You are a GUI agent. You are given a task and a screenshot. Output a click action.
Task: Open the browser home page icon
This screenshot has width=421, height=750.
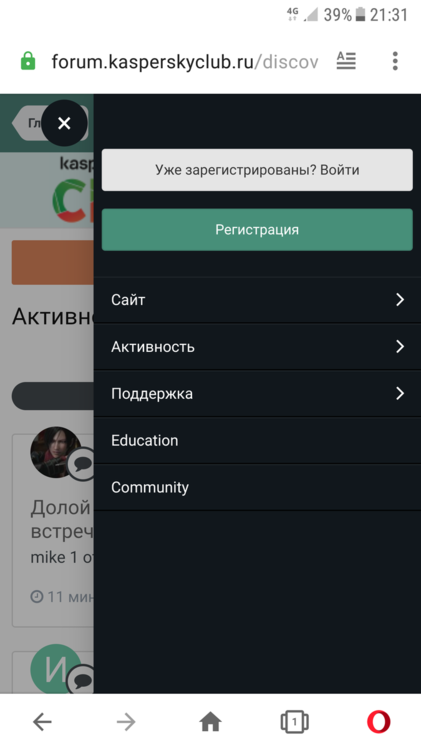click(210, 722)
